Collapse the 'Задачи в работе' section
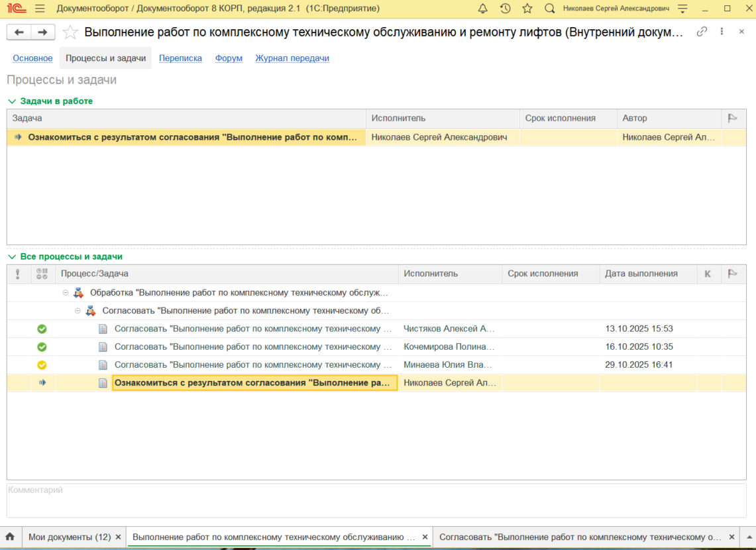 (12, 101)
